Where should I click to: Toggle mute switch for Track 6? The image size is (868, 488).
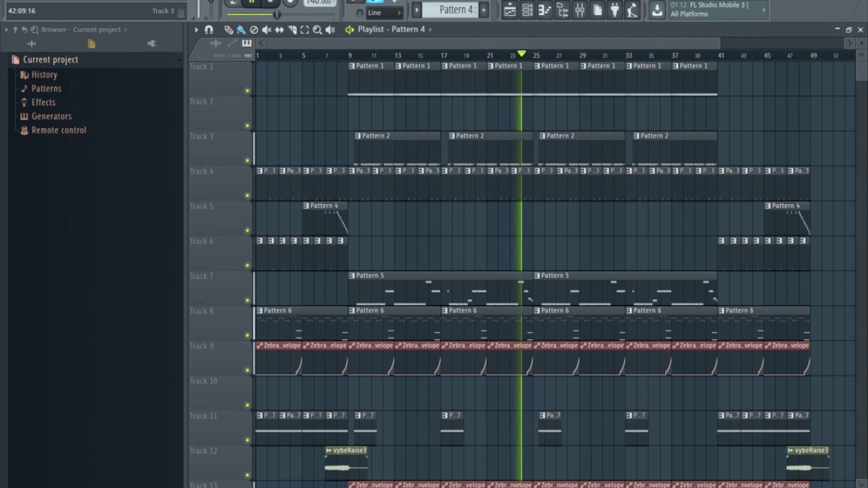tap(247, 265)
